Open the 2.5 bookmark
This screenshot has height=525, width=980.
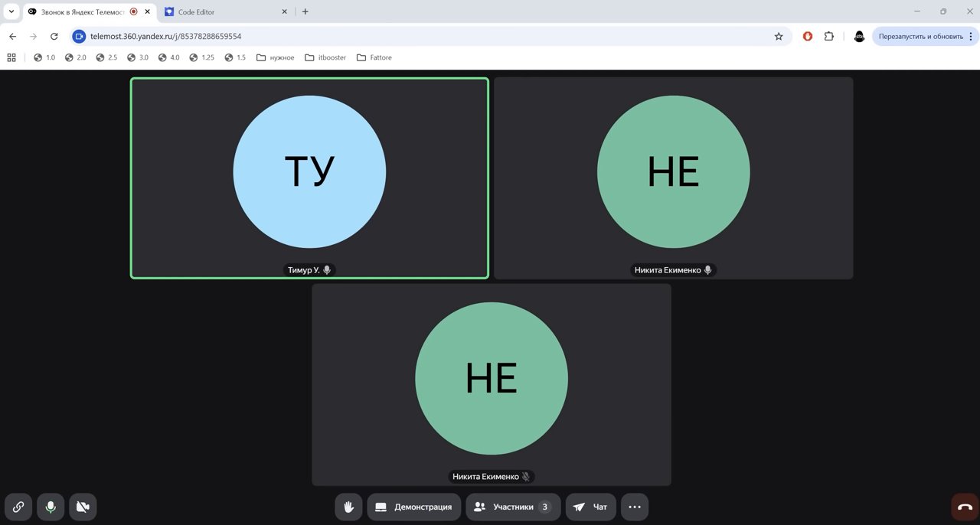[x=106, y=57]
